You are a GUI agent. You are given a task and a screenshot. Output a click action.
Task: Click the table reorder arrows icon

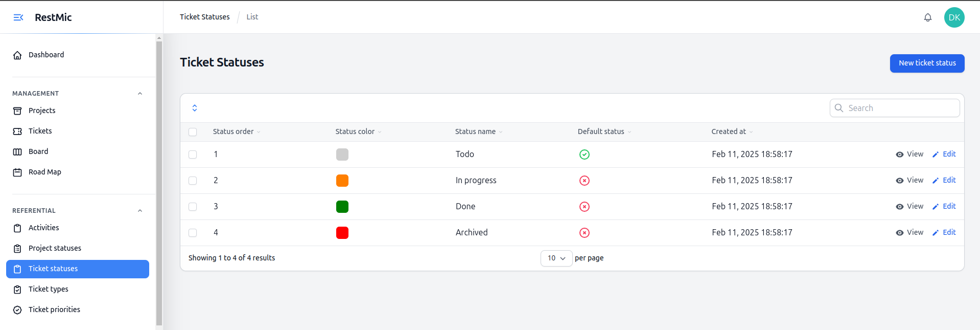coord(195,108)
